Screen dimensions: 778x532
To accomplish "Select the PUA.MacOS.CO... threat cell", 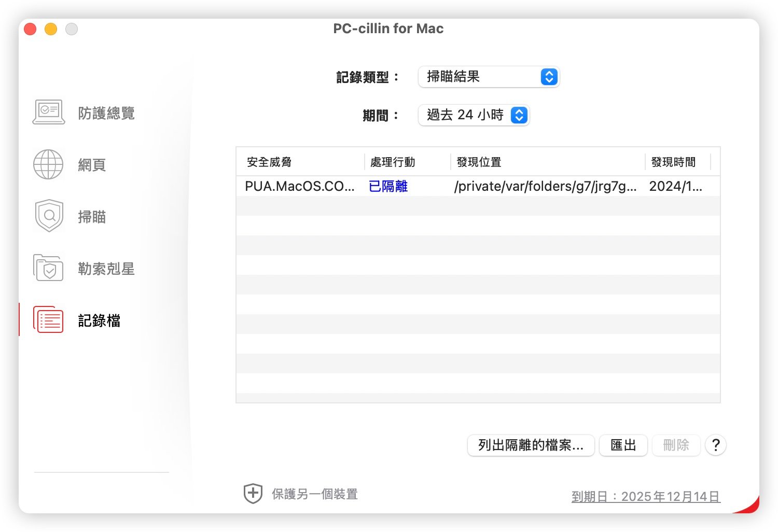I will [x=300, y=186].
